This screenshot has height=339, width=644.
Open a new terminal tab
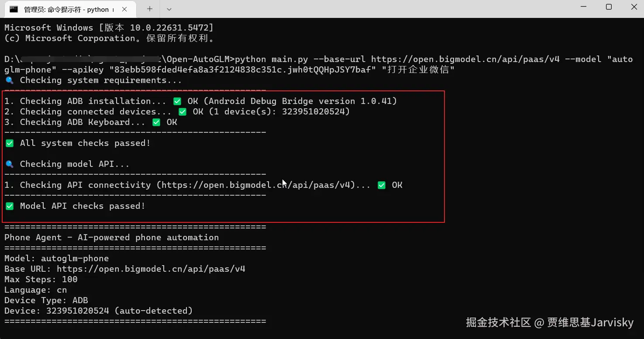click(x=150, y=9)
